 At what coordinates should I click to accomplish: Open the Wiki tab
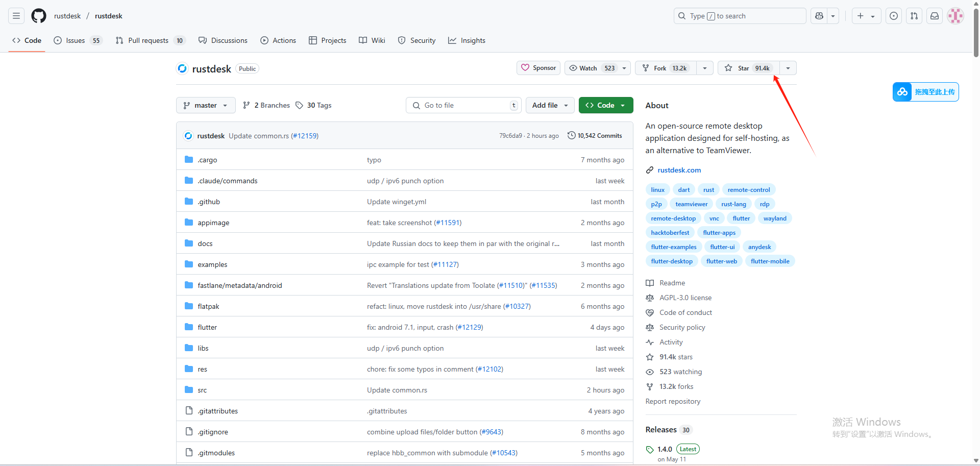[372, 40]
